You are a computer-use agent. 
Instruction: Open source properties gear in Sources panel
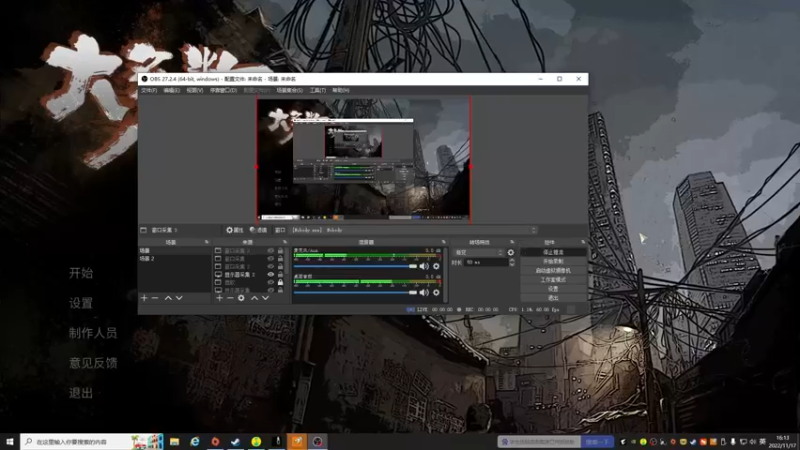(241, 298)
